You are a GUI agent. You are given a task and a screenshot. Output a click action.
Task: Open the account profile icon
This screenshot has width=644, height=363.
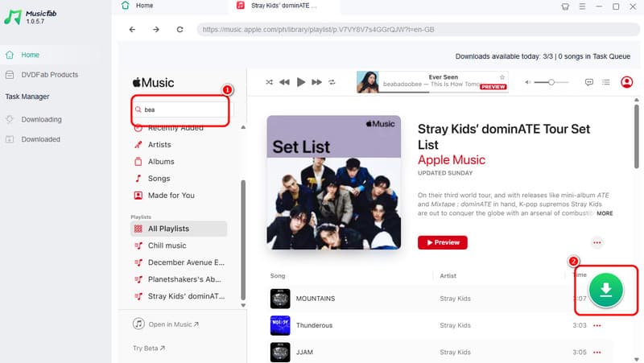[x=627, y=82]
